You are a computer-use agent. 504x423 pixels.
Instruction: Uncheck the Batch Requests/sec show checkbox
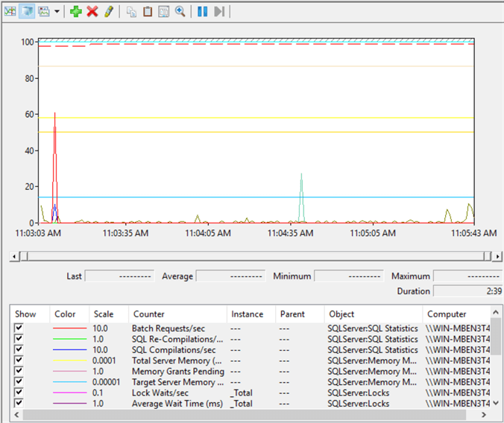(19, 328)
